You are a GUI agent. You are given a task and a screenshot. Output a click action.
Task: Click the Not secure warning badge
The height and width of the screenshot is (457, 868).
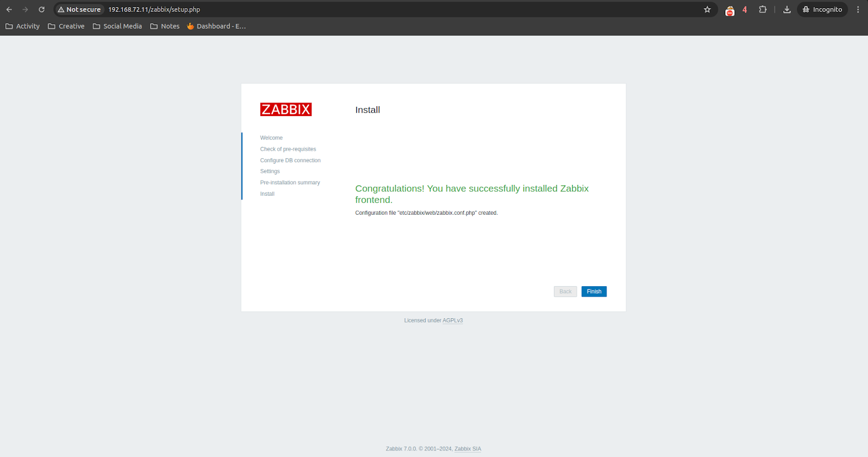79,10
